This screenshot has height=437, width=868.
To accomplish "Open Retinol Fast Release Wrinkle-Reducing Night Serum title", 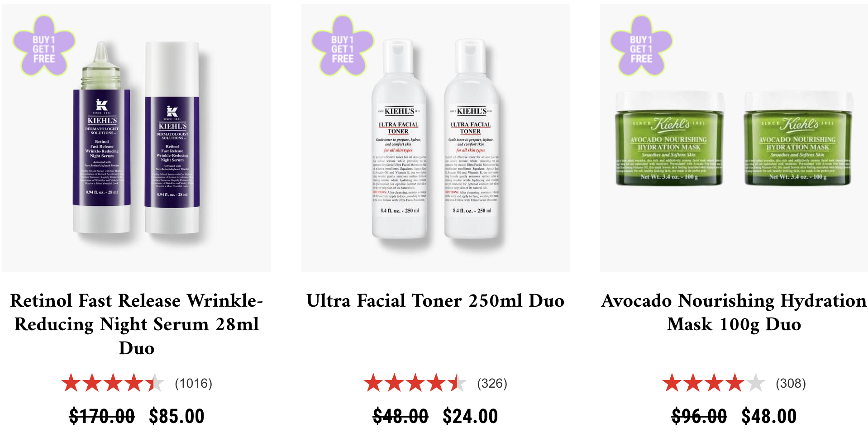I will pyautogui.click(x=137, y=324).
